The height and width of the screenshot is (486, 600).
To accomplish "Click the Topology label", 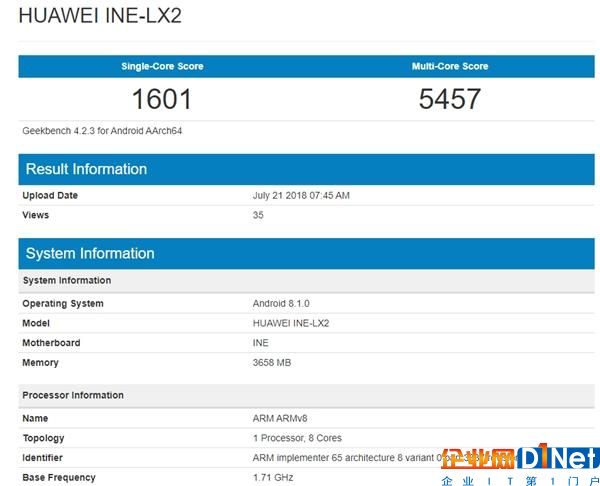I will (x=43, y=439).
